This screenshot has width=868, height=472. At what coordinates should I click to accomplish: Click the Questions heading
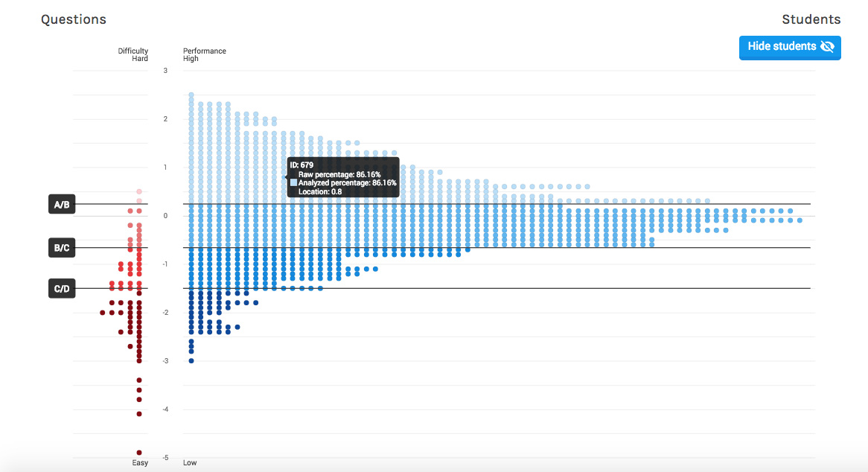[x=74, y=19]
